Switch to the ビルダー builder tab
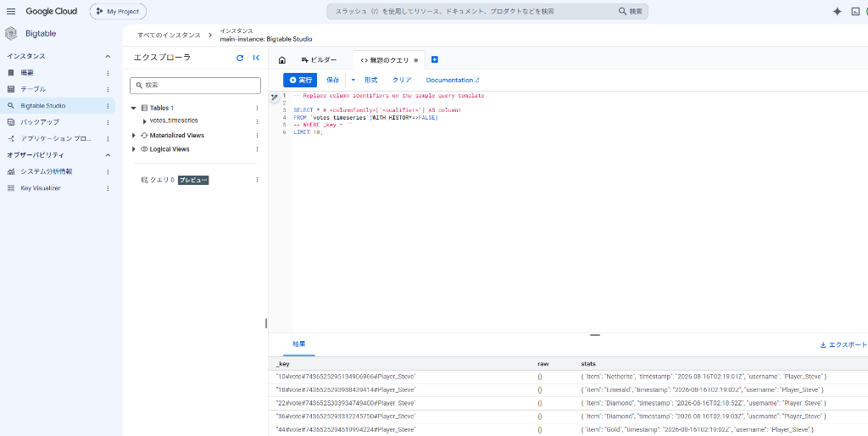 click(x=320, y=60)
